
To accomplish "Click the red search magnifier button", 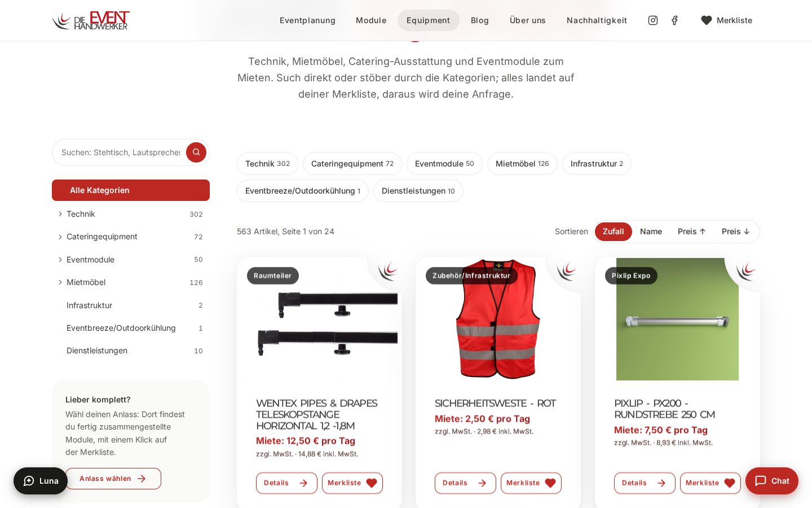I will pyautogui.click(x=196, y=152).
